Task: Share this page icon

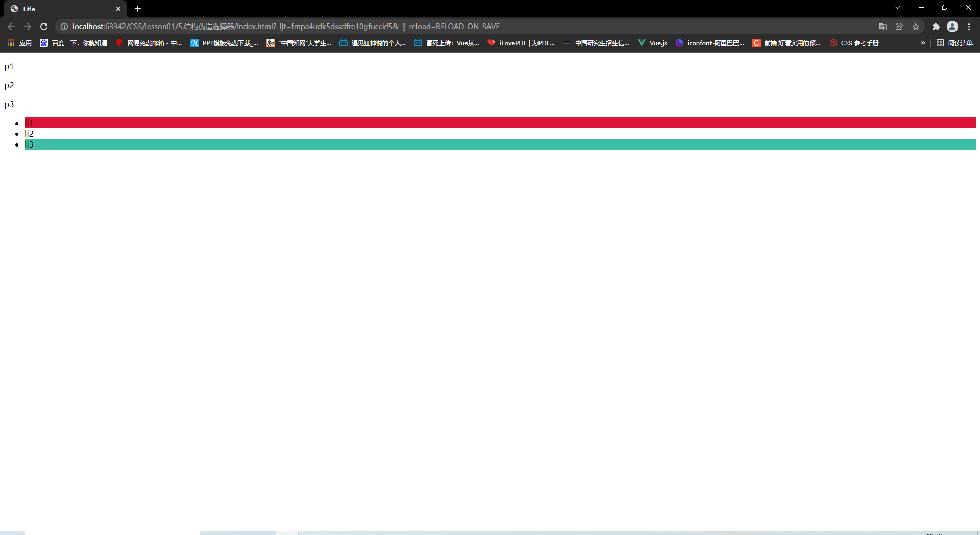Action: pos(899,27)
